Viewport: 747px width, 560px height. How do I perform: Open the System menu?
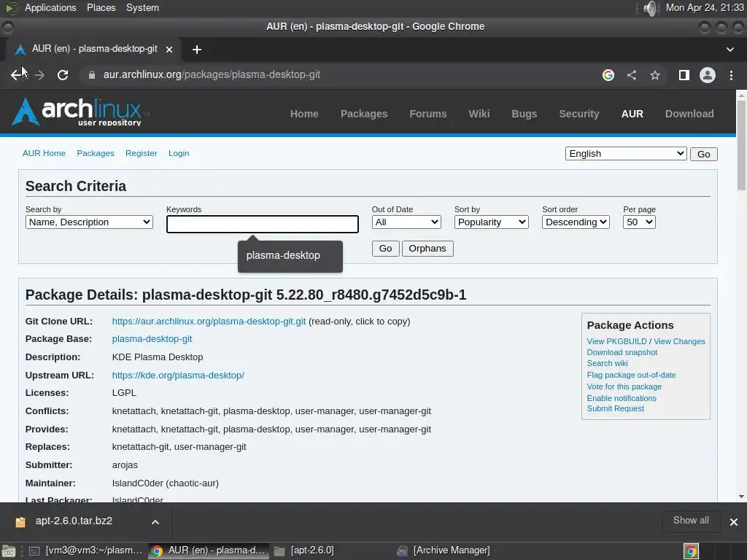click(142, 7)
